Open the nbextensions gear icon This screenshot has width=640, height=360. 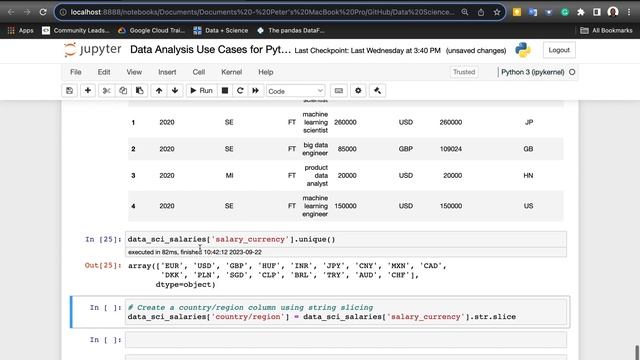pos(358,91)
